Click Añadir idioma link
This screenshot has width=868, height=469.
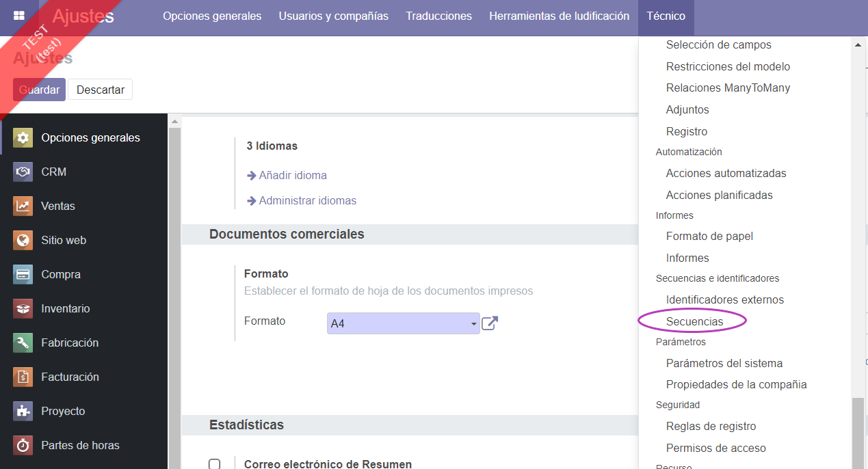[x=293, y=176]
